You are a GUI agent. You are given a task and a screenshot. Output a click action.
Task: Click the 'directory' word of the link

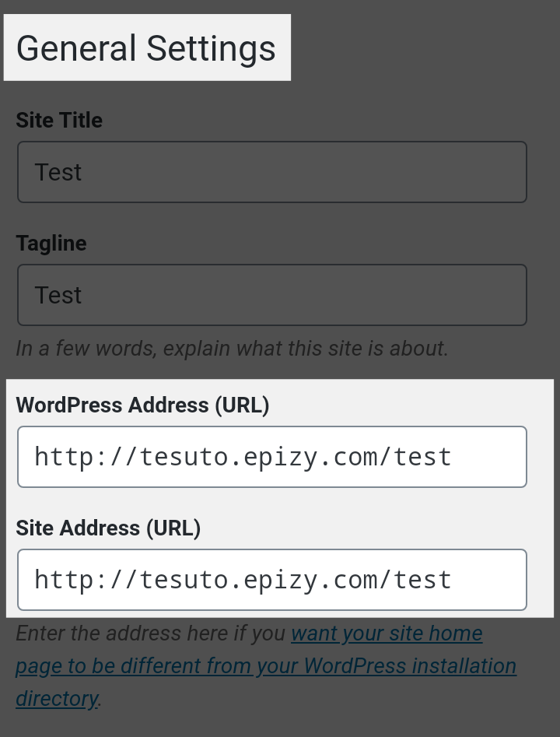[x=57, y=699]
